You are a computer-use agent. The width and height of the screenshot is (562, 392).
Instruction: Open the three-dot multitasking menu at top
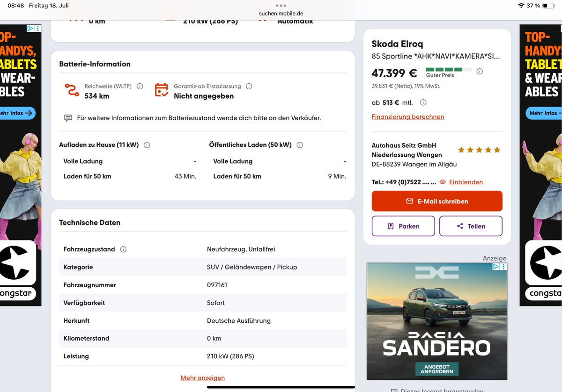[281, 6]
